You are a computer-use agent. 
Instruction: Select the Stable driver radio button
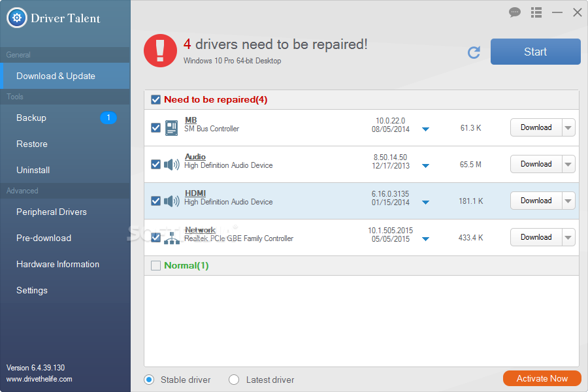[x=149, y=380]
